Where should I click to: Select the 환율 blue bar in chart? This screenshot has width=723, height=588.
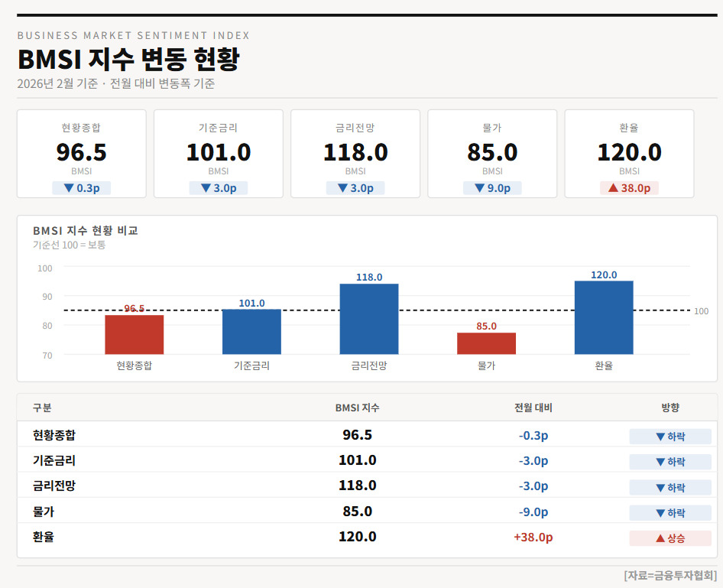coord(604,317)
